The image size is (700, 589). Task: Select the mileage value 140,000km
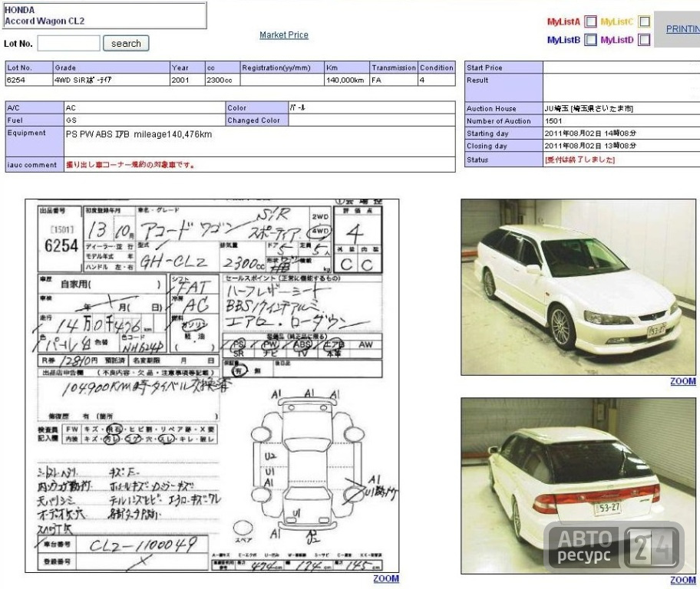345,80
